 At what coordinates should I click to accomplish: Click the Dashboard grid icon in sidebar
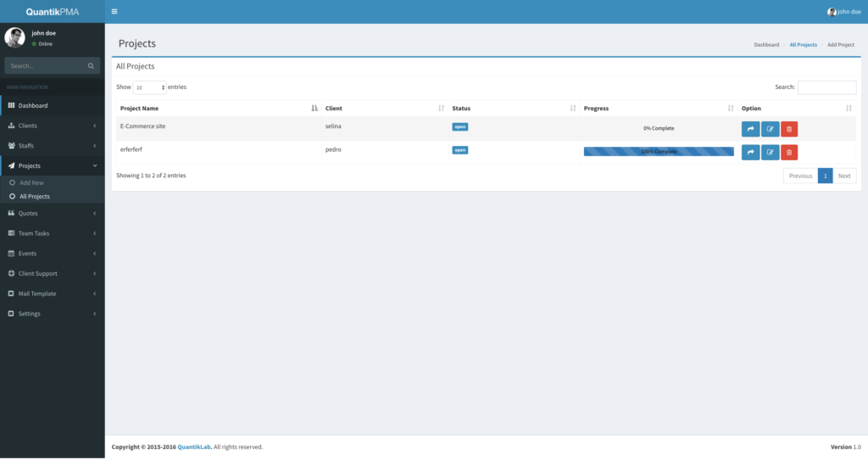click(11, 105)
